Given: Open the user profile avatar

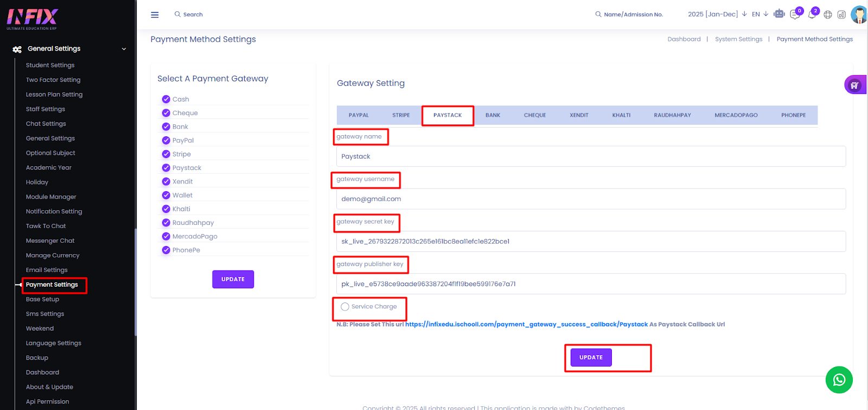Looking at the screenshot, I should click(859, 14).
